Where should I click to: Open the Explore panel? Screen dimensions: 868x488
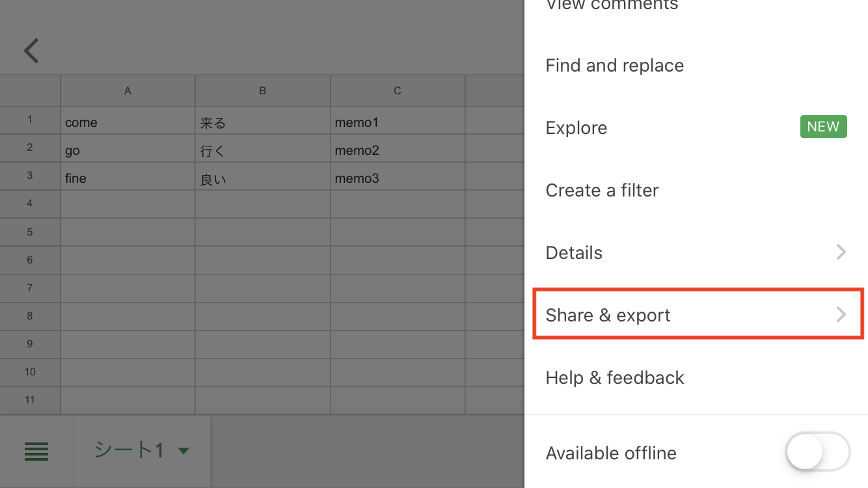point(576,128)
